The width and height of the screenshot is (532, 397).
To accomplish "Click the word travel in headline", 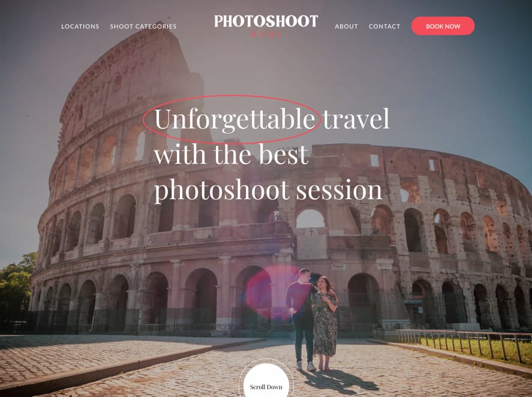I will click(x=356, y=119).
